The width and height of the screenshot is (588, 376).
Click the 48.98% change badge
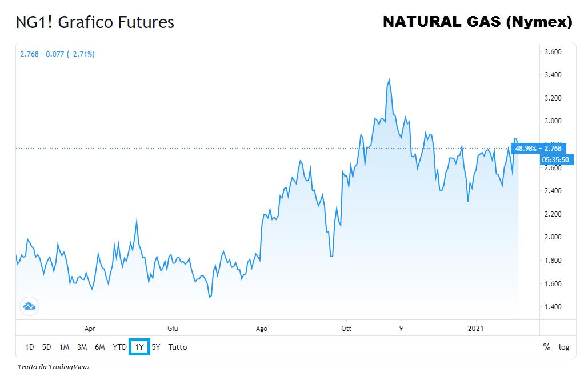coord(525,149)
